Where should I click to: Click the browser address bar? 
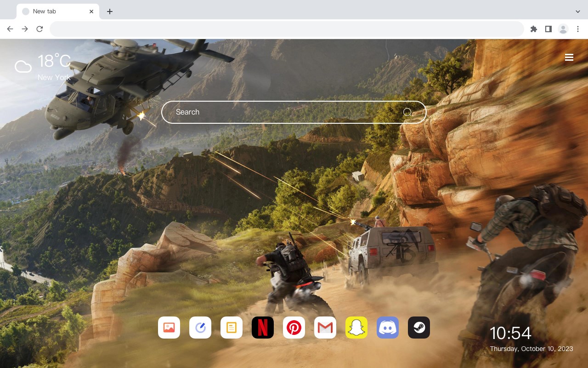click(x=287, y=29)
